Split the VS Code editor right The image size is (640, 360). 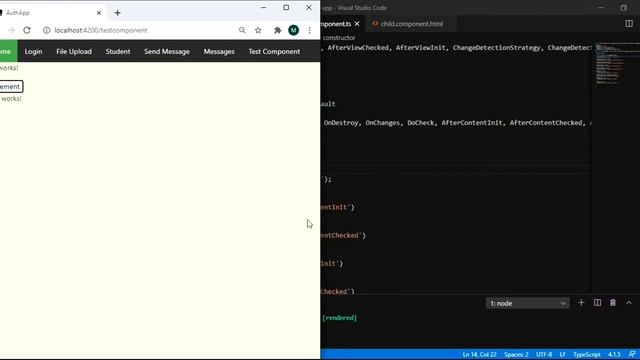(629, 24)
